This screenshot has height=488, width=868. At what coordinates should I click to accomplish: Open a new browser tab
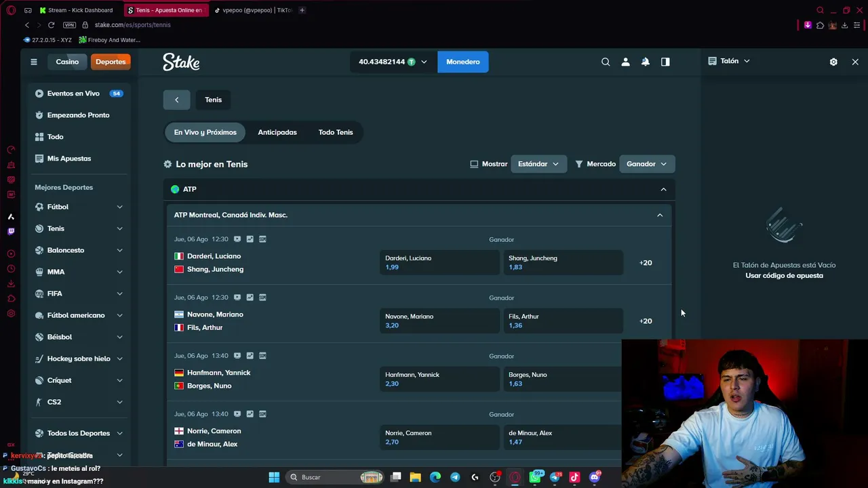302,10
